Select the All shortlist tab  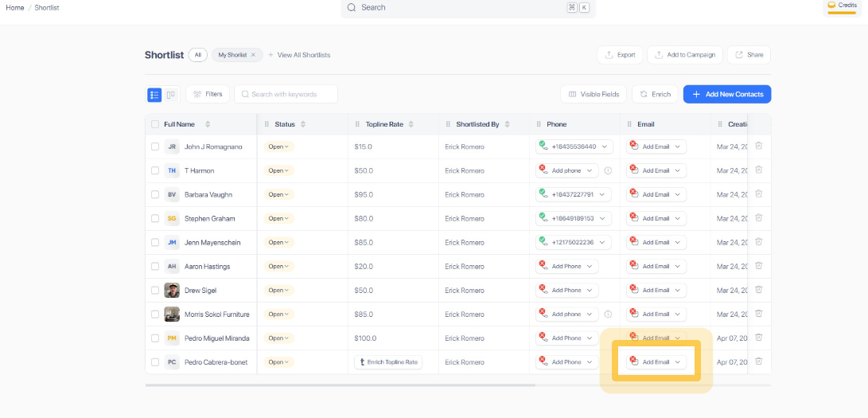click(197, 55)
